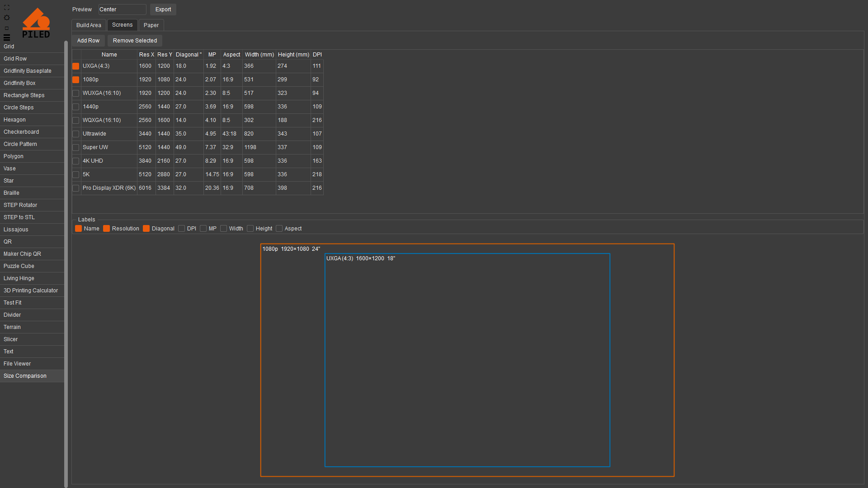Uncheck the UXGA (4:3) row checkbox
This screenshot has height=488, width=868.
click(76, 66)
